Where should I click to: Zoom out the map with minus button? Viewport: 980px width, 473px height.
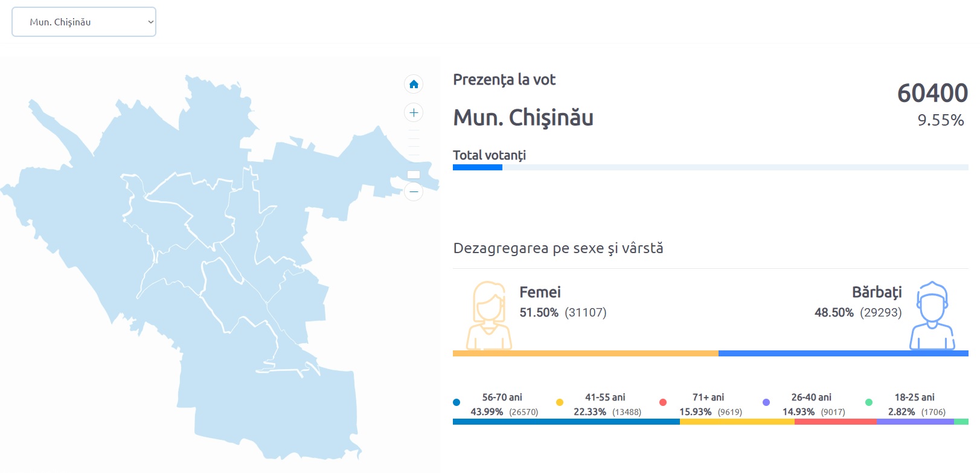click(414, 192)
